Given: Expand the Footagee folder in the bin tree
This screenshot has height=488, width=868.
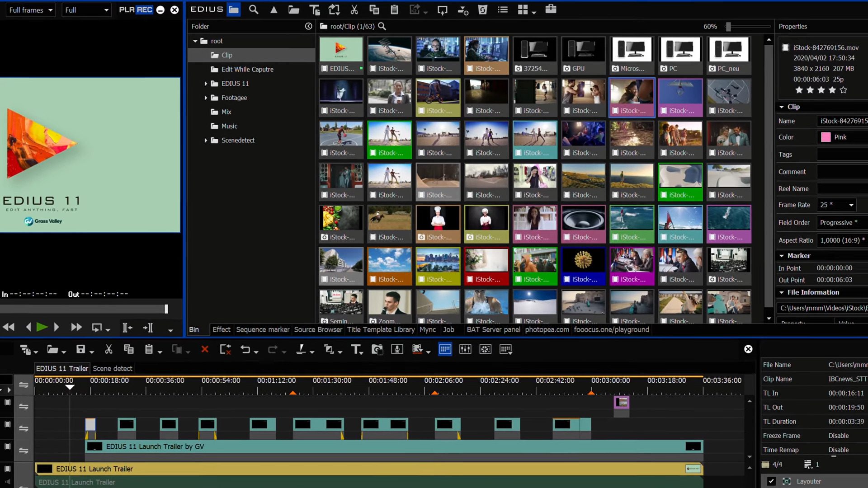Looking at the screenshot, I should pyautogui.click(x=206, y=98).
